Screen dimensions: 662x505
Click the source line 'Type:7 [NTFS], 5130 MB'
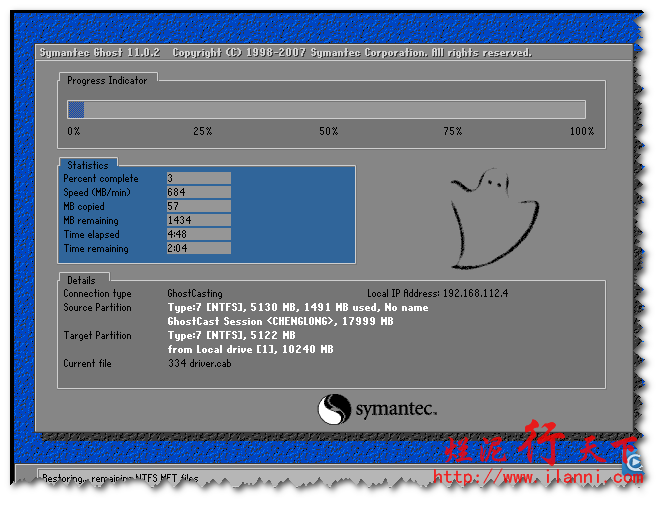coord(298,307)
